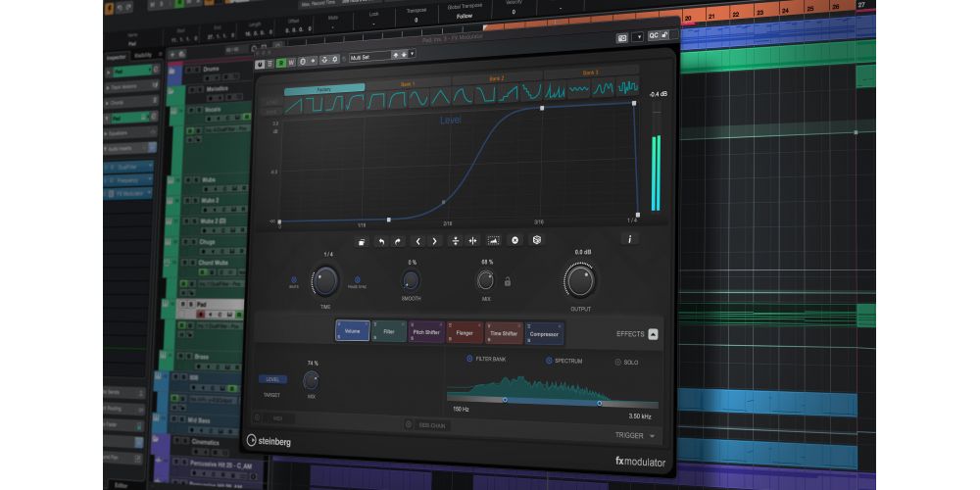Screen dimensions: 980x490
Task: Enable the FILTER BANK toggle
Action: pyautogui.click(x=470, y=359)
